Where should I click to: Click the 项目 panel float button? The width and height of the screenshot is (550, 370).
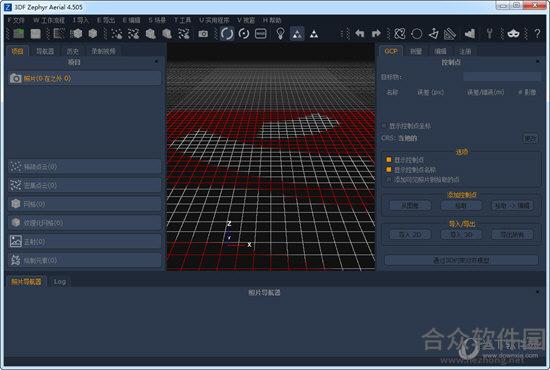(156, 62)
